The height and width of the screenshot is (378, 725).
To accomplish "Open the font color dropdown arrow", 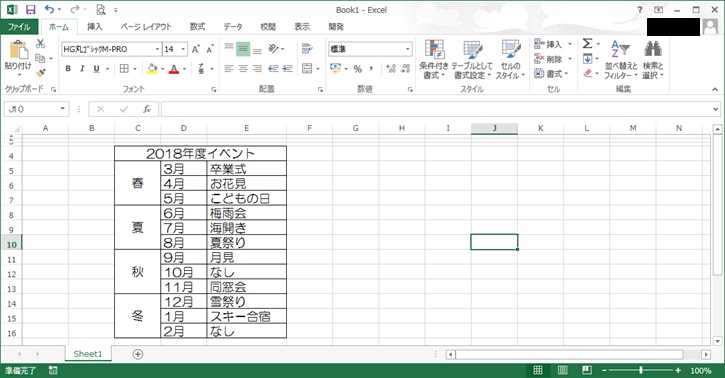I will (184, 69).
